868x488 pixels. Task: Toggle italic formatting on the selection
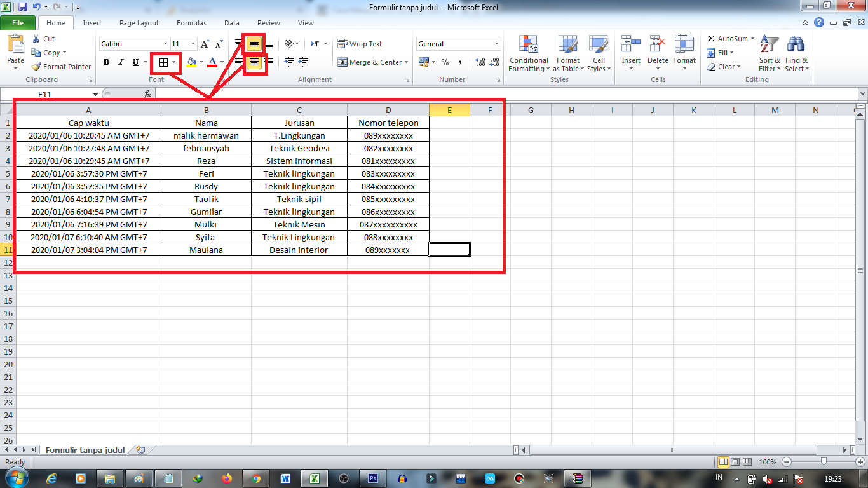120,62
